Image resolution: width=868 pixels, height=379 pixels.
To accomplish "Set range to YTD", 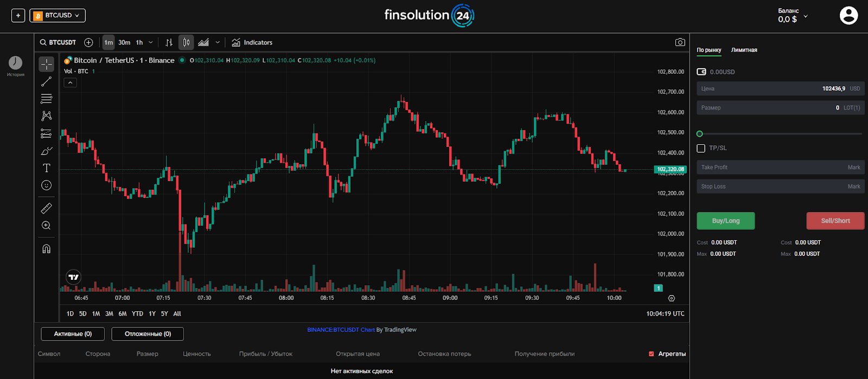I will point(137,313).
